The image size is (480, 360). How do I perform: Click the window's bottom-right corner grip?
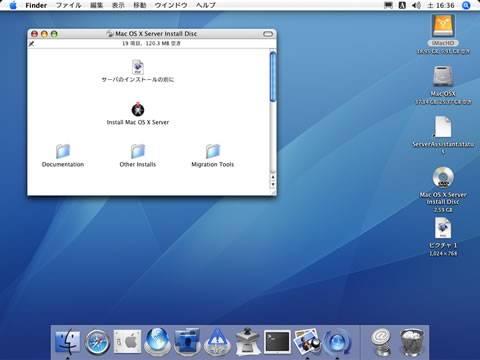point(273,192)
